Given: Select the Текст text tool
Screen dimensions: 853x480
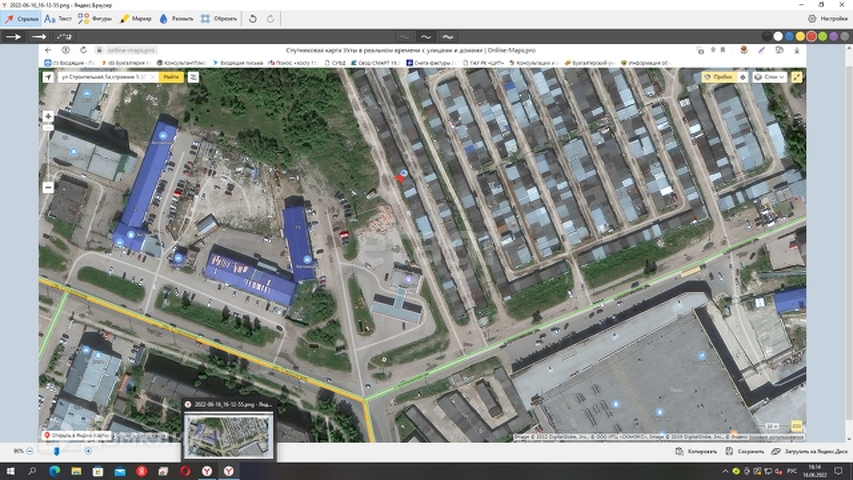Looking at the screenshot, I should pos(58,18).
